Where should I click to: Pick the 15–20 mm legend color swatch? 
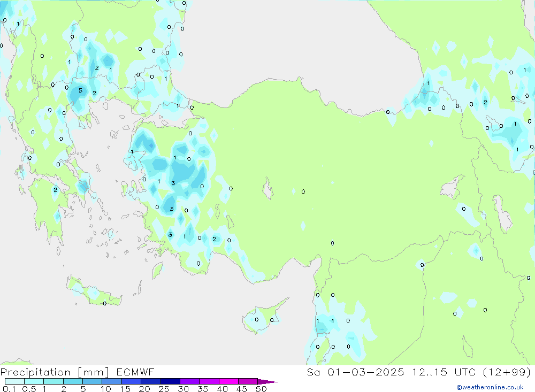[x=131, y=381]
